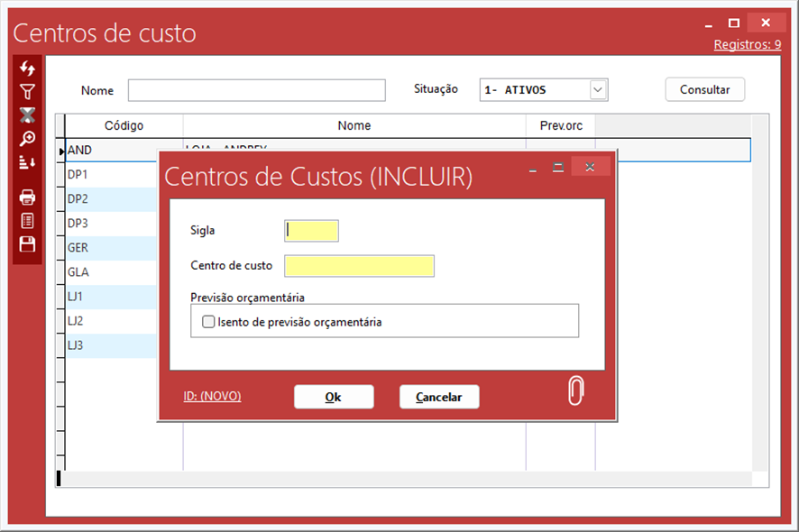The width and height of the screenshot is (799, 532).
Task: Click the floppy disk save icon
Action: coord(27,244)
